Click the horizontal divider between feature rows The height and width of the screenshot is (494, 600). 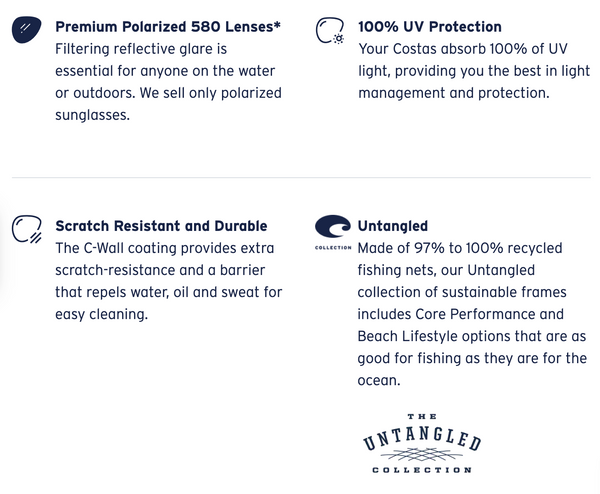pyautogui.click(x=300, y=178)
